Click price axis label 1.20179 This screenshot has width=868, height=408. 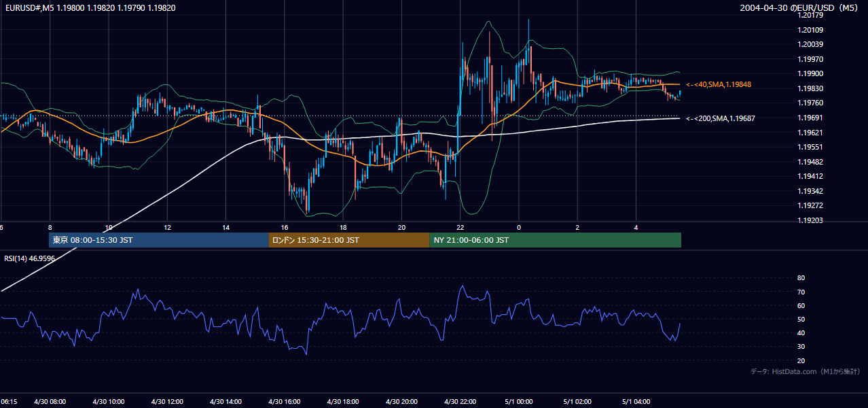(x=811, y=15)
